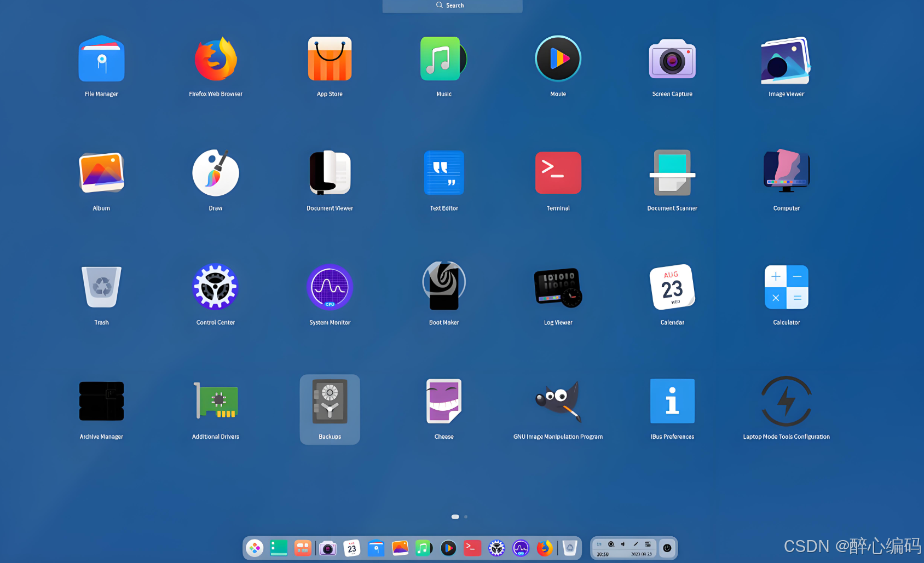The height and width of the screenshot is (563, 924).
Task: Open Terminal from the dock
Action: (x=472, y=548)
